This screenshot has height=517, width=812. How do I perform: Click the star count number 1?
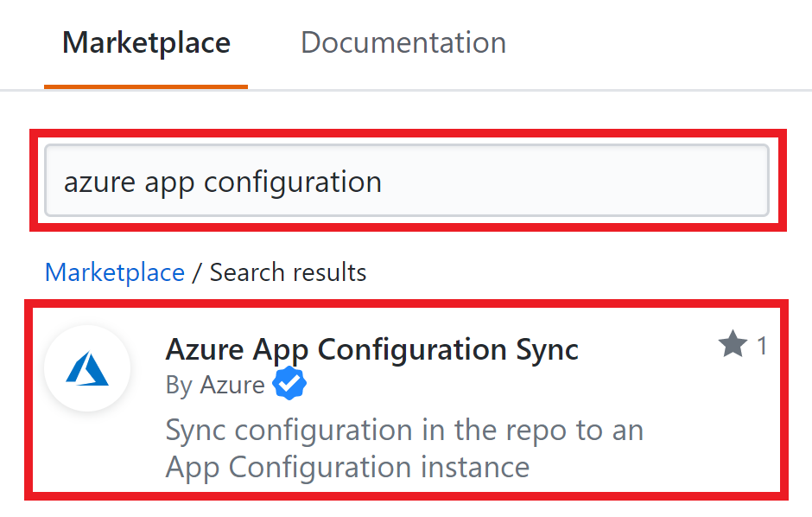pos(762,347)
